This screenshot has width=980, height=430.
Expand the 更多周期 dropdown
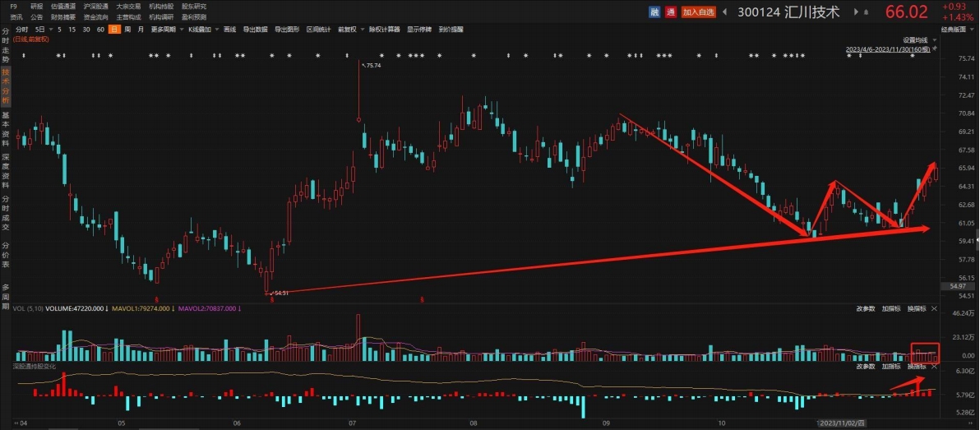(165, 29)
